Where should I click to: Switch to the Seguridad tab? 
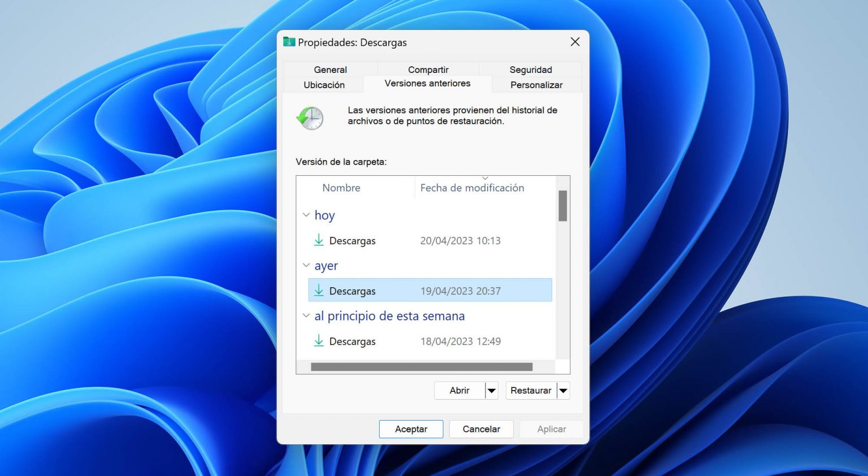(530, 69)
